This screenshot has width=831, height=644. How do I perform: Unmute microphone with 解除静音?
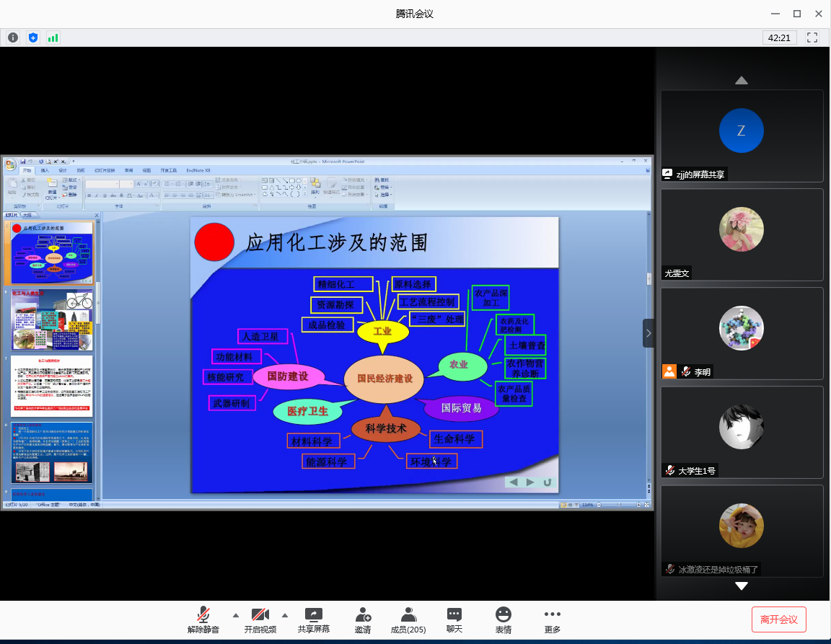[x=203, y=619]
